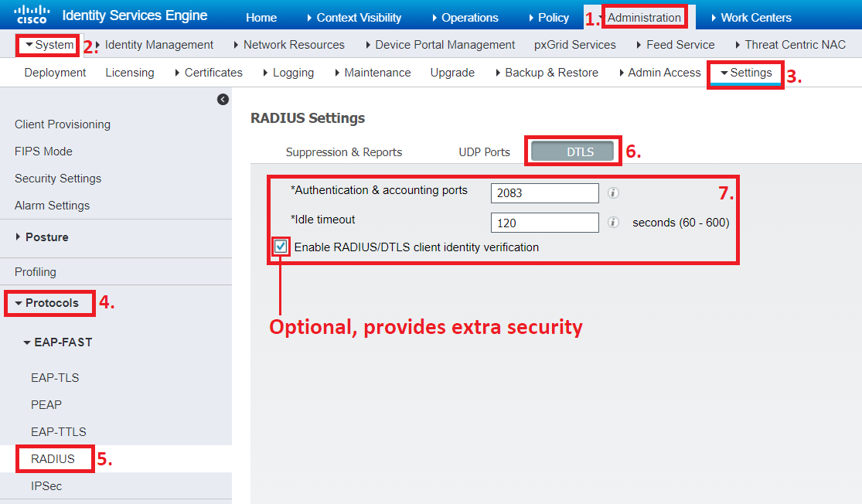The image size is (862, 504).
Task: Open the Administration menu
Action: 645,16
